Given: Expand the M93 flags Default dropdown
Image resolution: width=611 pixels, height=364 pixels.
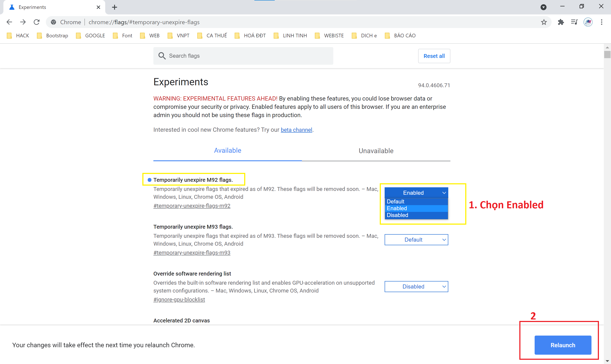Looking at the screenshot, I should coord(416,240).
